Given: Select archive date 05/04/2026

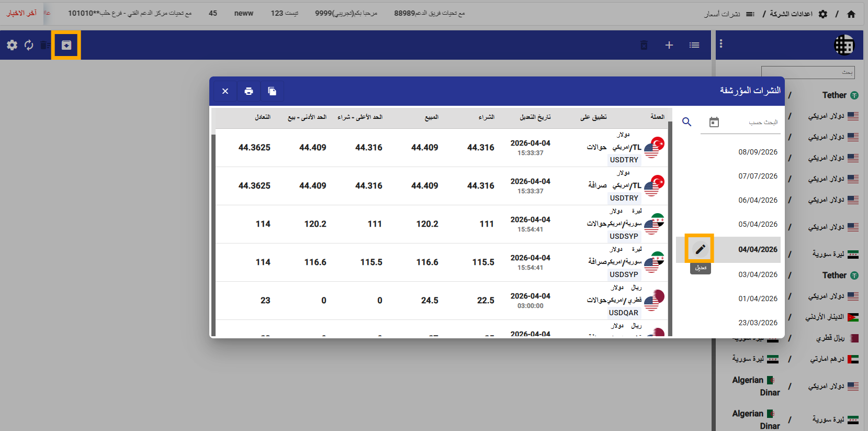Looking at the screenshot, I should pos(758,224).
